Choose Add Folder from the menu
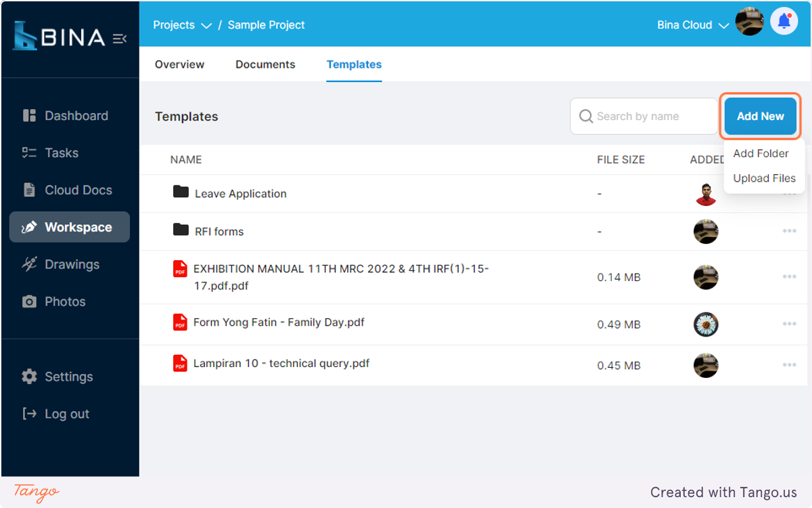 tap(761, 154)
